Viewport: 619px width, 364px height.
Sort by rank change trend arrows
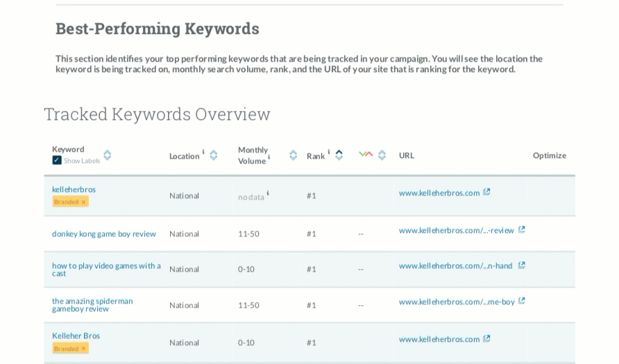[382, 155]
